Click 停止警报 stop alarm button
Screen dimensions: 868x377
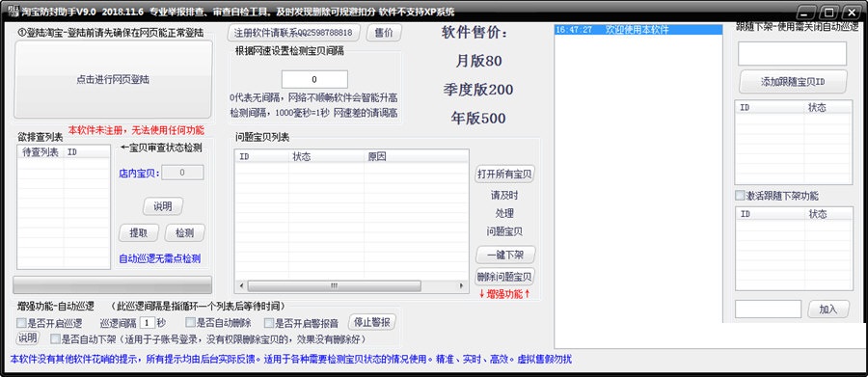(x=372, y=322)
